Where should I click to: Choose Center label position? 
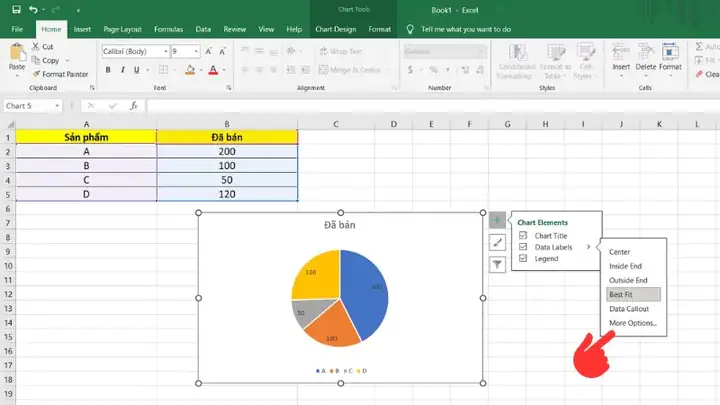(619, 252)
